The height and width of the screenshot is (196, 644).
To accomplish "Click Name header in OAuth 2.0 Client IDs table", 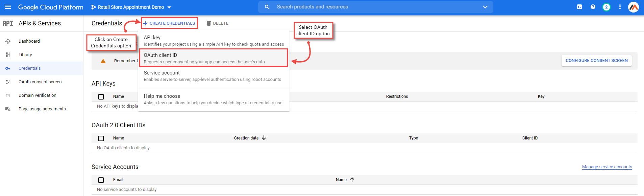I will click(x=119, y=138).
